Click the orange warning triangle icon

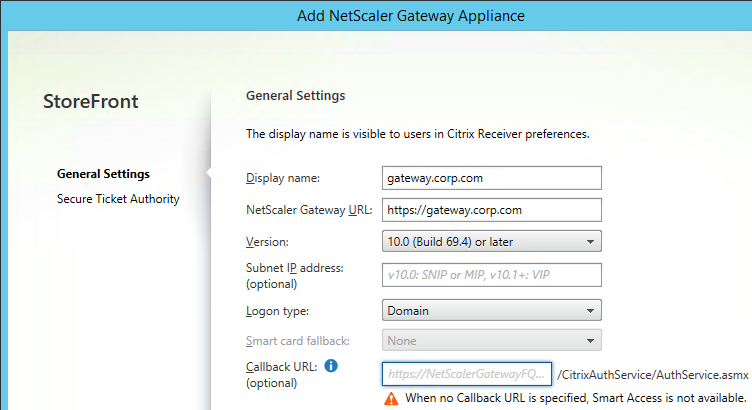[x=391, y=398]
